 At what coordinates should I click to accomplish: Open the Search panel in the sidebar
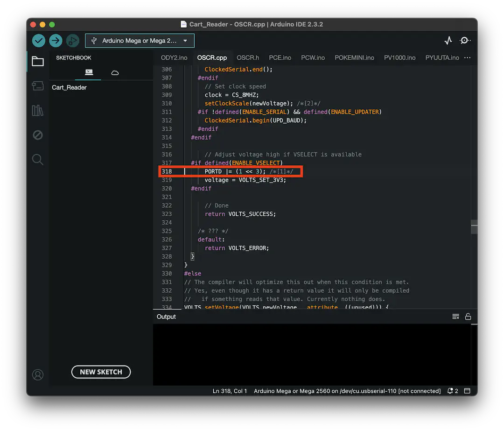(38, 159)
